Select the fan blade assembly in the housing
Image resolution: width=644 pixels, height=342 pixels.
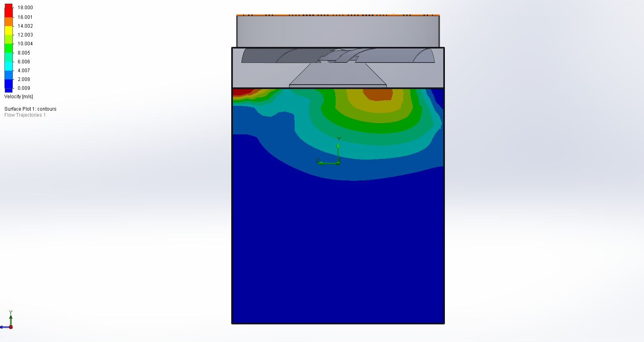click(x=338, y=56)
